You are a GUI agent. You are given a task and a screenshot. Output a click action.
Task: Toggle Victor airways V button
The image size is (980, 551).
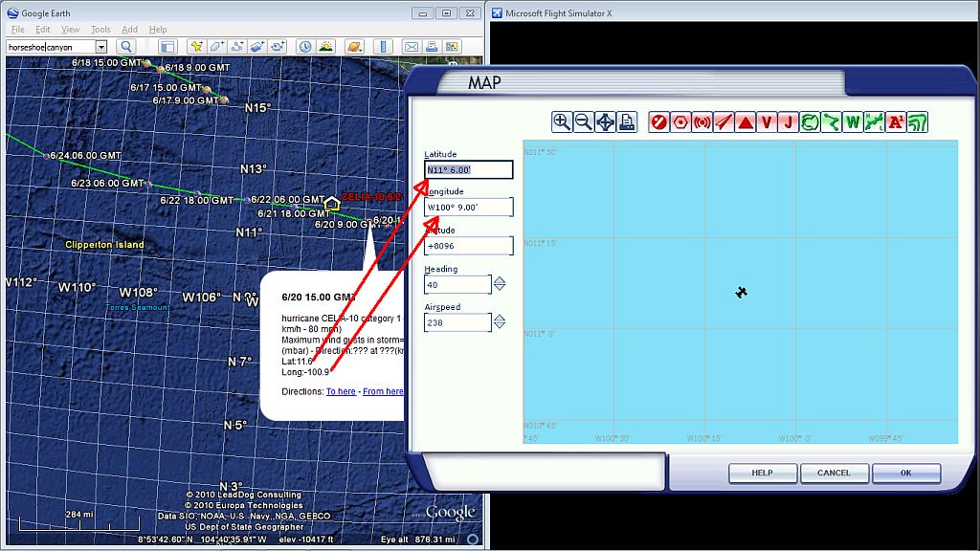767,121
